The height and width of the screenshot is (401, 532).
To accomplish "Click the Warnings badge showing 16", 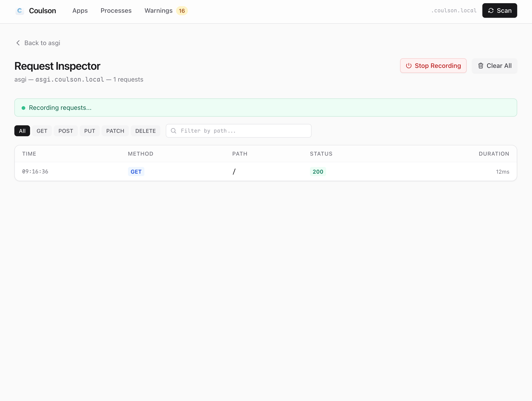I will tap(182, 11).
